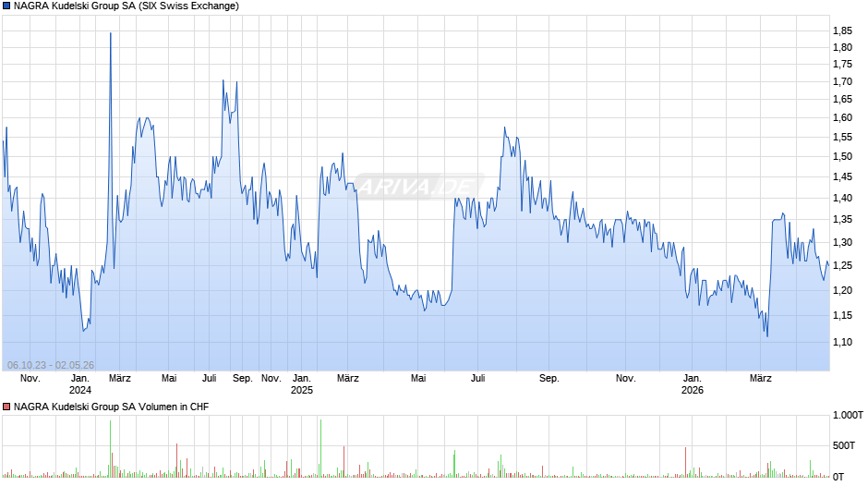Screen dimensions: 868x486
Task: Click the 1,45 price axis label
Action: [x=842, y=177]
